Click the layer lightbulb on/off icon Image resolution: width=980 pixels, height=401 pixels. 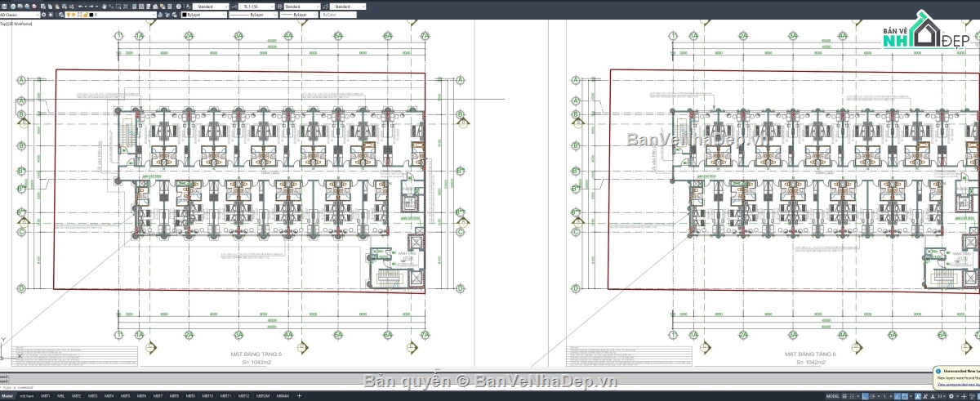tap(69, 15)
